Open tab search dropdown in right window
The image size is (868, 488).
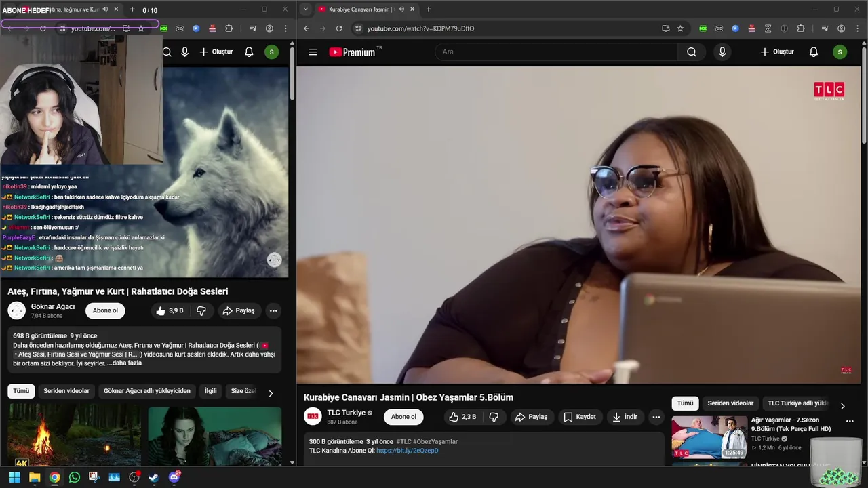[306, 9]
